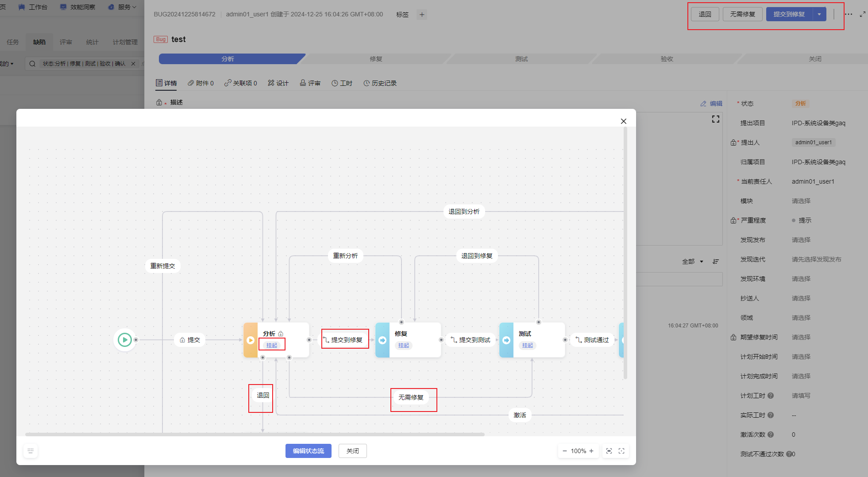Click the workflow start node play icon
The image size is (868, 477).
coord(125,340)
